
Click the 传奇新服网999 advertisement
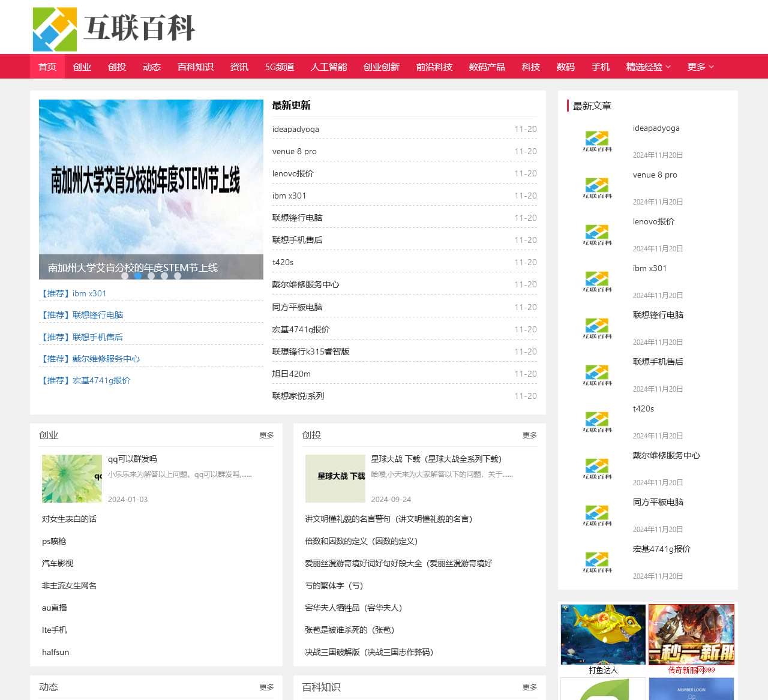coord(691,639)
